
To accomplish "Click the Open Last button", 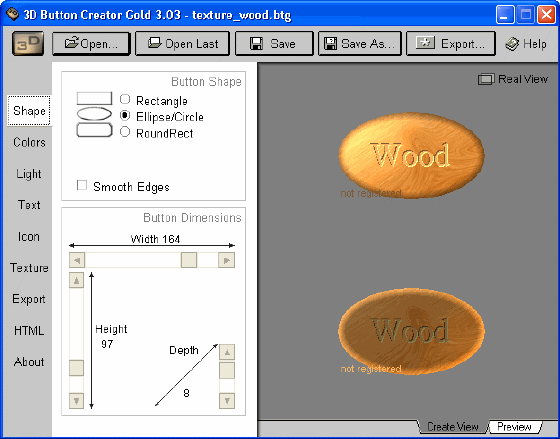I will (182, 44).
